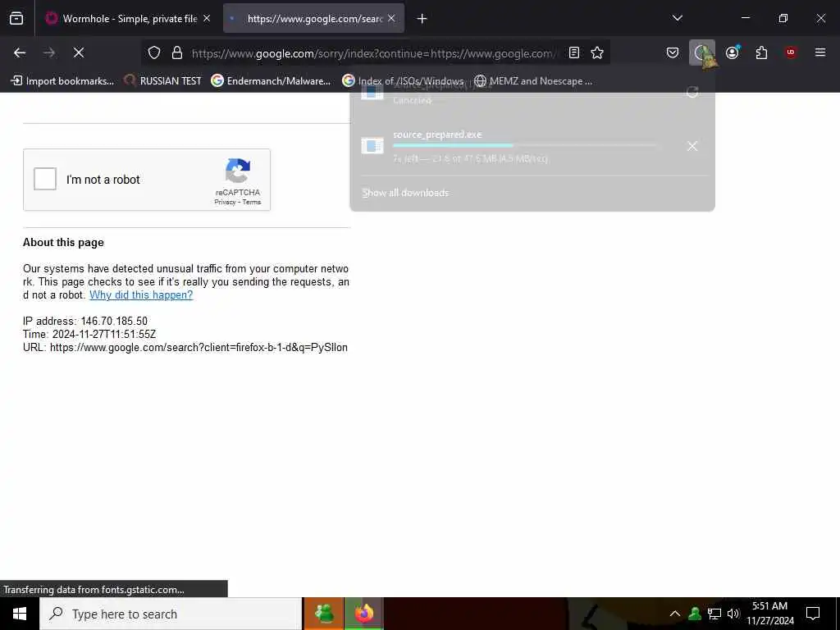Close the Google search tab
The width and height of the screenshot is (840, 630).
391,18
